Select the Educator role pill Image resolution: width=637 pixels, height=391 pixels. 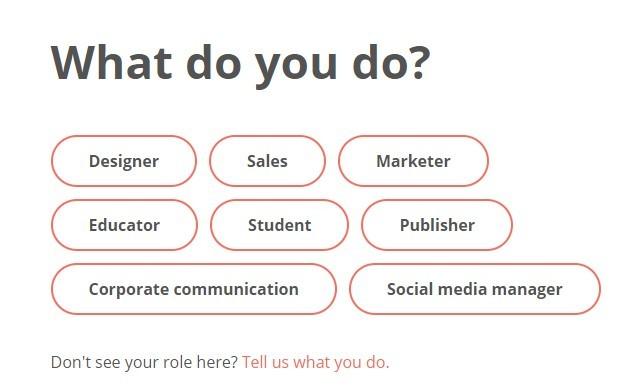(x=124, y=225)
